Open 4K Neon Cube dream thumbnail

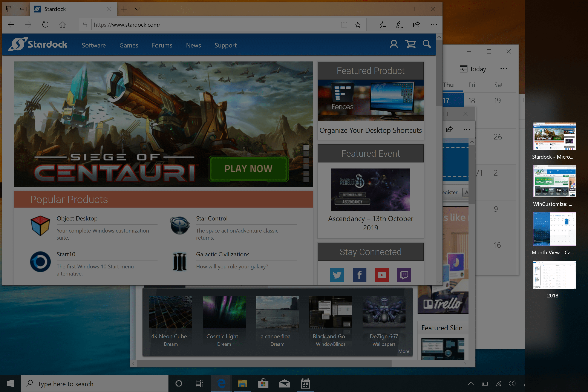pyautogui.click(x=171, y=312)
